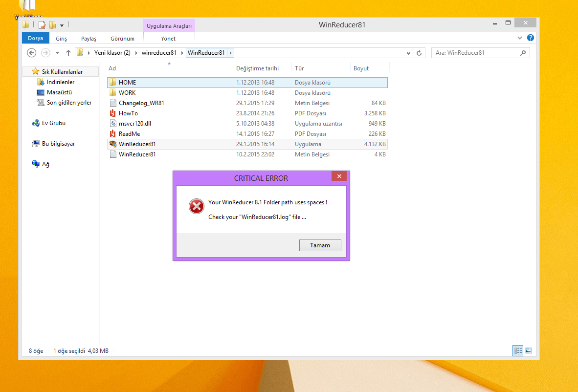
Task: Expand the ribbon with chevron
Action: (x=520, y=38)
